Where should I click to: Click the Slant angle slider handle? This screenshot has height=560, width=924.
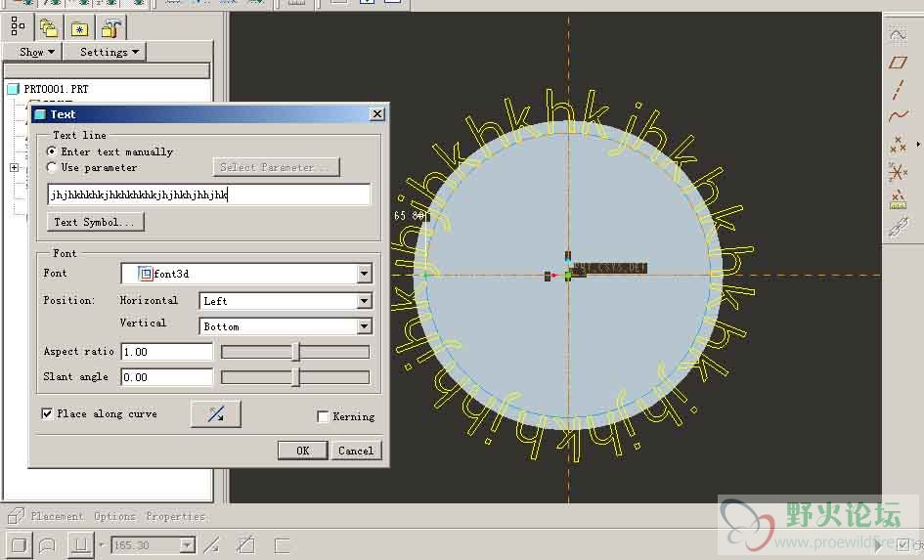click(x=296, y=377)
